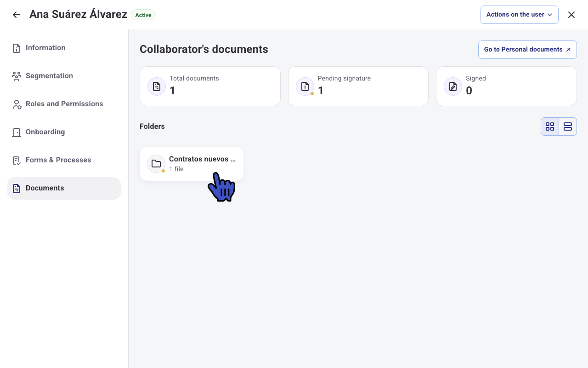Click the Documents sidebar icon
588x368 pixels.
pos(17,188)
